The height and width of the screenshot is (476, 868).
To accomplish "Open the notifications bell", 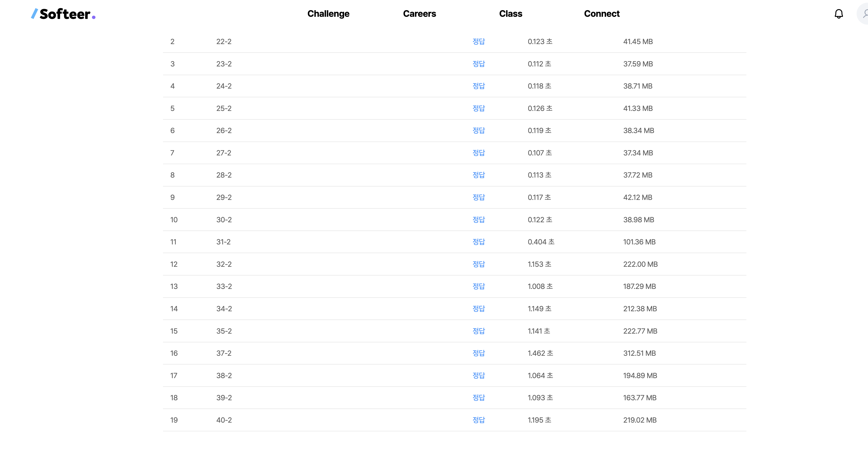I will coord(838,14).
